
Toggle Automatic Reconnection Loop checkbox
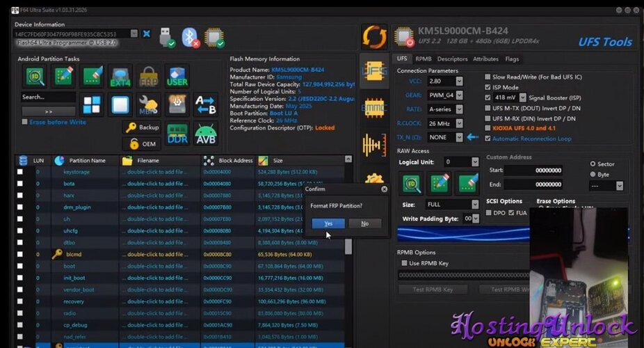pos(488,139)
